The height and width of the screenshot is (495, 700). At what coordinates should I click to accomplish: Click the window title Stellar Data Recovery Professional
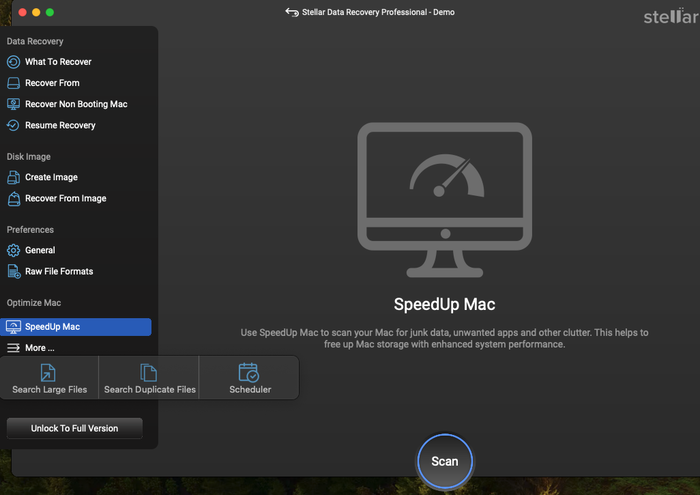point(378,12)
